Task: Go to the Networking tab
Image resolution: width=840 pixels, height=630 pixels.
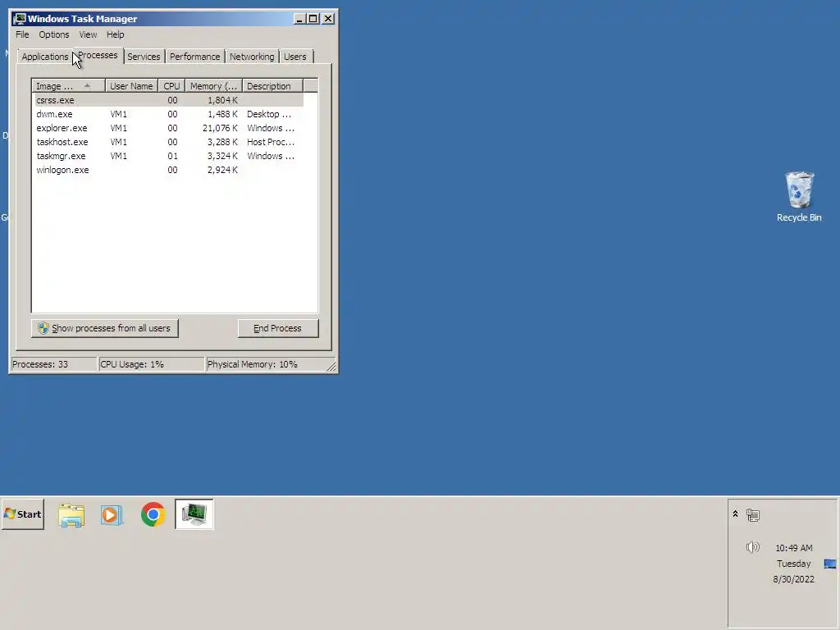Action: [x=252, y=57]
